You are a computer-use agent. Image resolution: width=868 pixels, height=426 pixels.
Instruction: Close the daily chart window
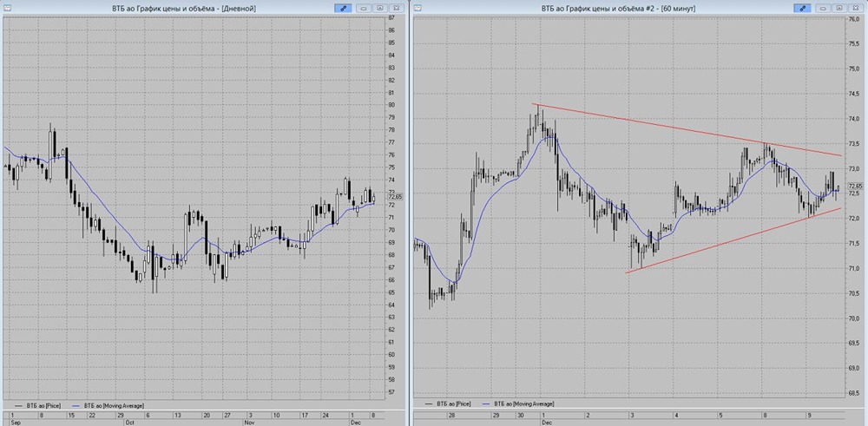click(x=397, y=8)
